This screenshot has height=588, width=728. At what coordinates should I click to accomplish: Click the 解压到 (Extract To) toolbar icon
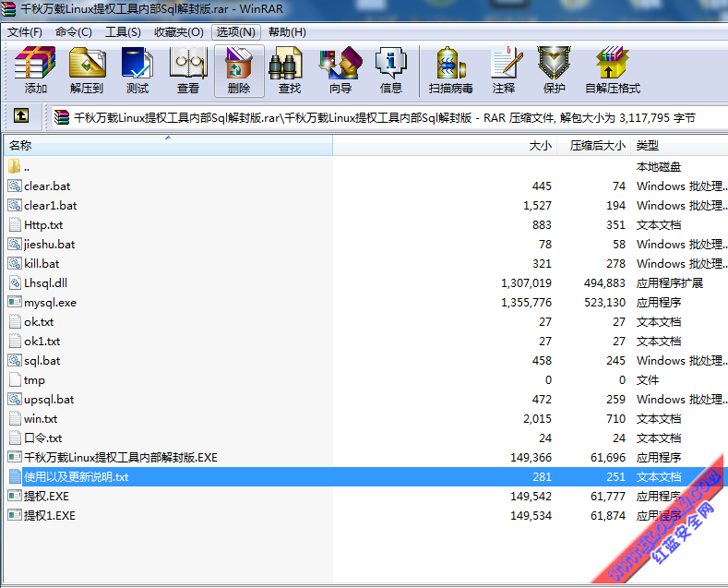(87, 70)
